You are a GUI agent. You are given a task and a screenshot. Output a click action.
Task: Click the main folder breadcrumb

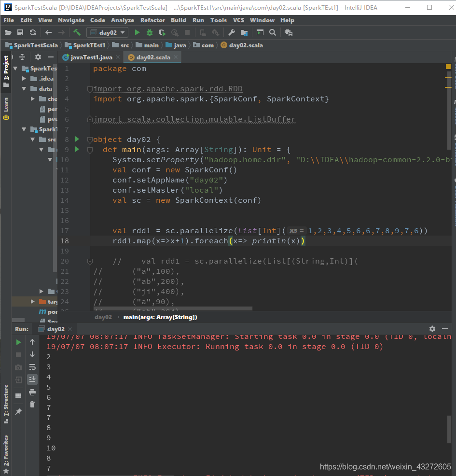pyautogui.click(x=148, y=45)
